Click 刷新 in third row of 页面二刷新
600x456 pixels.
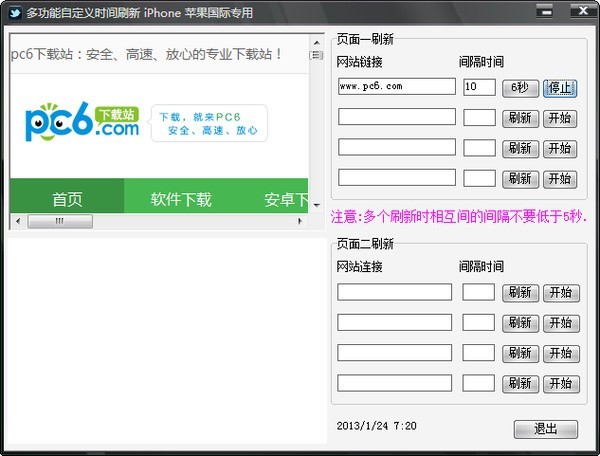(520, 354)
